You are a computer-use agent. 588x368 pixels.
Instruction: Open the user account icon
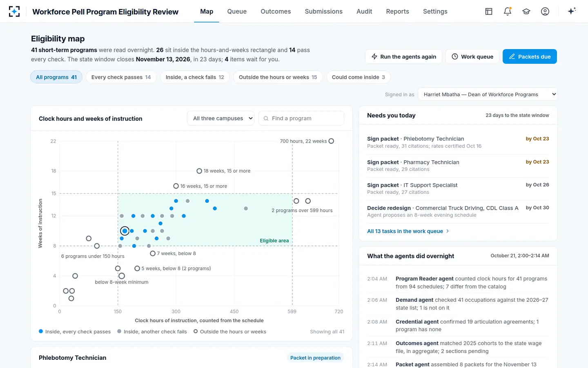pyautogui.click(x=545, y=11)
